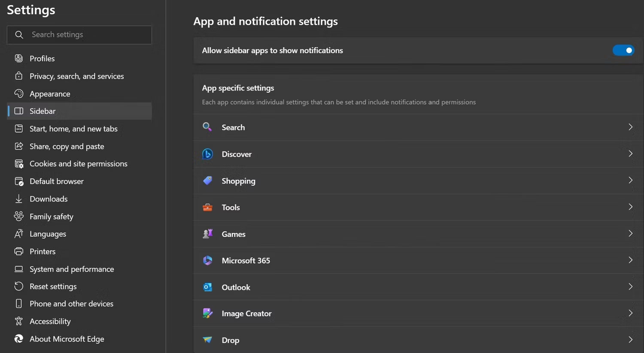
Task: Expand the Shopping app settings chevron
Action: tap(630, 180)
